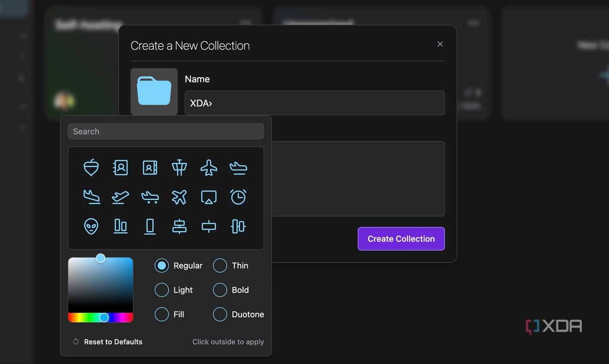Pick the align center horizontal simple icon
This screenshot has width=609, height=364.
[209, 226]
